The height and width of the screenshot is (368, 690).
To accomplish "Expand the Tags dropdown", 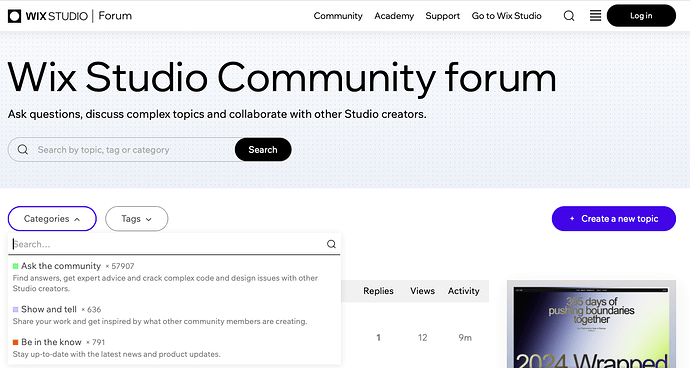I will pyautogui.click(x=136, y=219).
